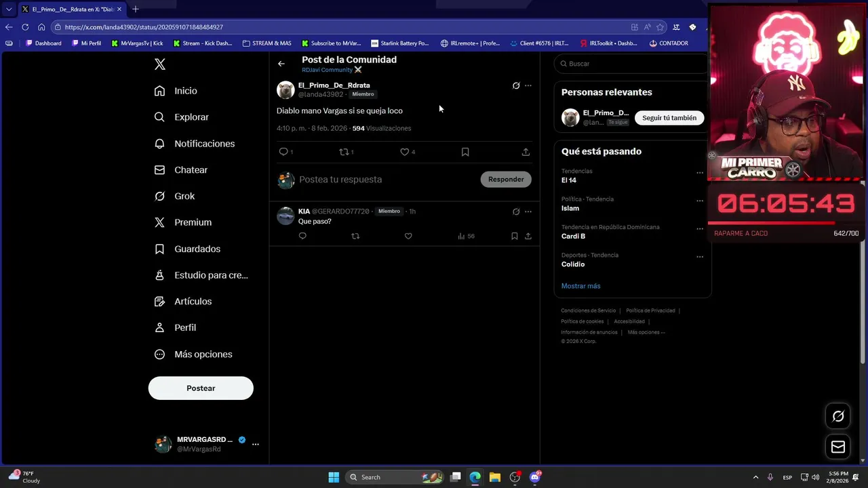
Task: Click Grok icon on KIA reply
Action: tap(516, 211)
